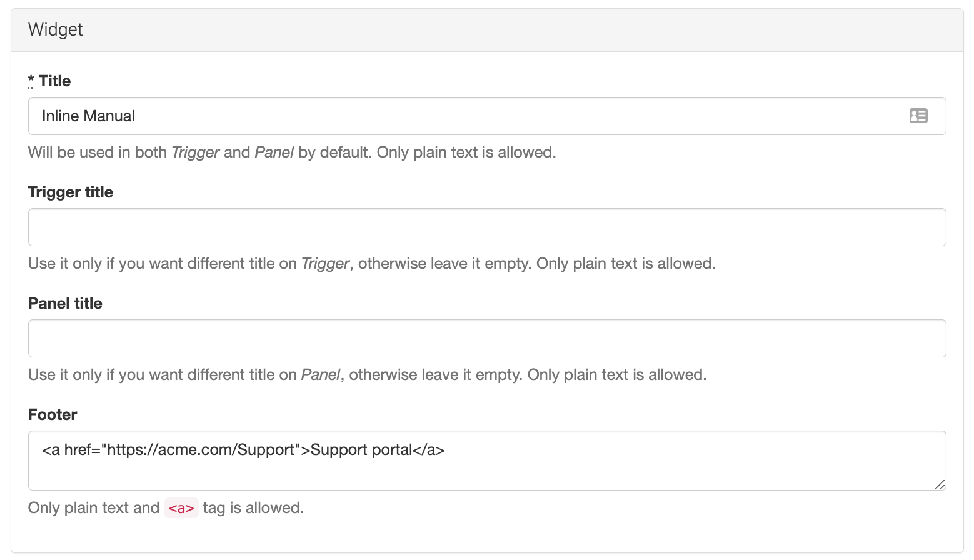Click the Widget panel heading
Image resolution: width=974 pixels, height=560 pixels.
point(56,30)
